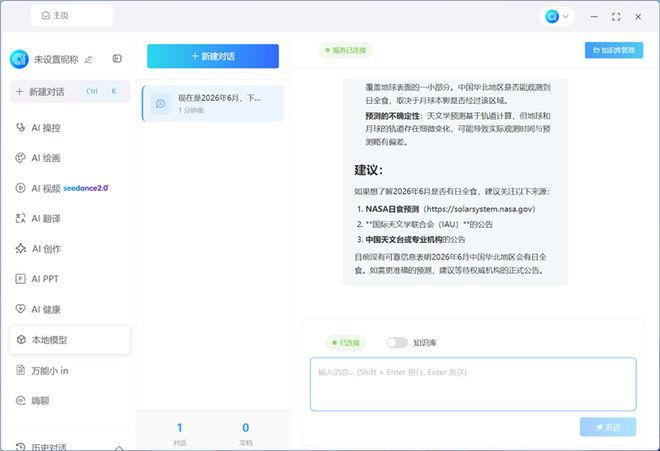
Task: Open the account avatar dropdown at top right
Action: click(x=557, y=16)
